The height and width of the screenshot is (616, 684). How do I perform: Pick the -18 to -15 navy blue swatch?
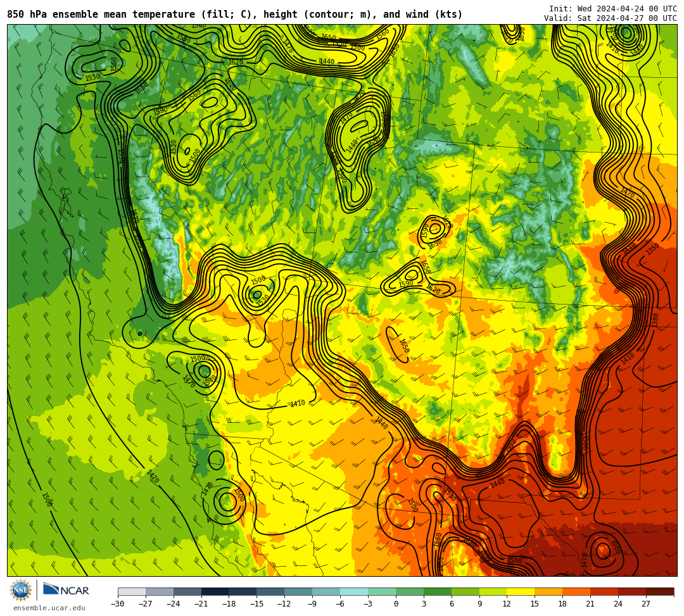pos(243,591)
